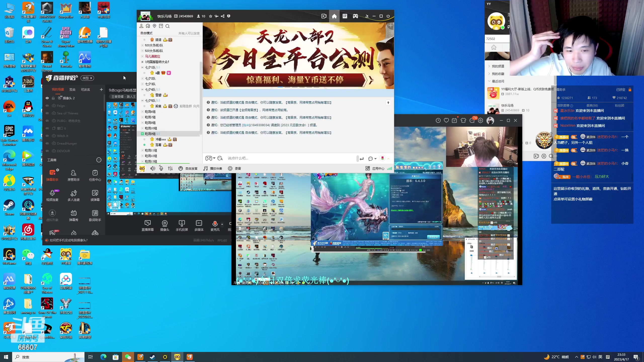Viewport: 644px width, 362px height.
Task: Add new scene with plus button
Action: click(101, 89)
